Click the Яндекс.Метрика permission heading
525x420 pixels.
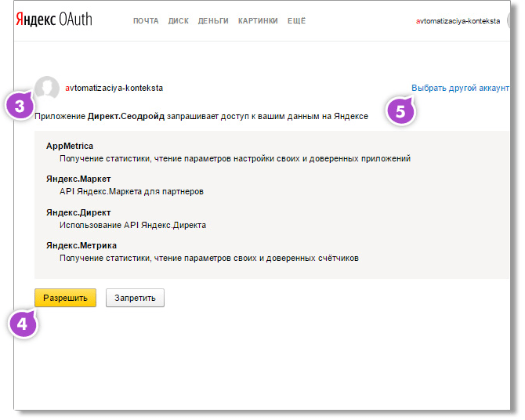coord(81,245)
